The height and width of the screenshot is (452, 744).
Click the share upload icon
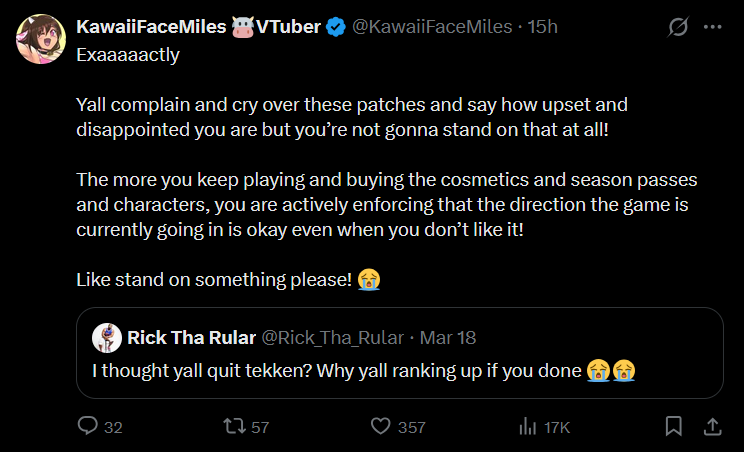713,426
